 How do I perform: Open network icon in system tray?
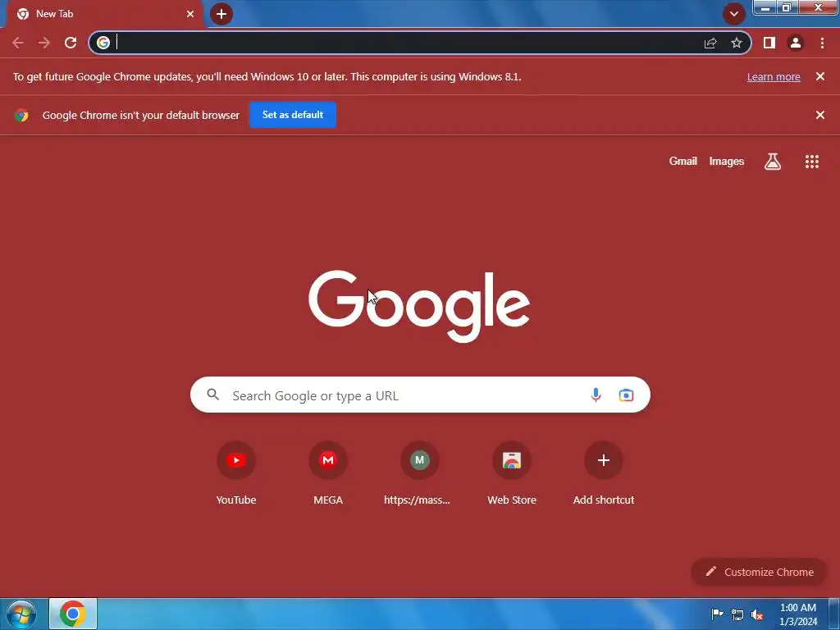click(x=737, y=614)
